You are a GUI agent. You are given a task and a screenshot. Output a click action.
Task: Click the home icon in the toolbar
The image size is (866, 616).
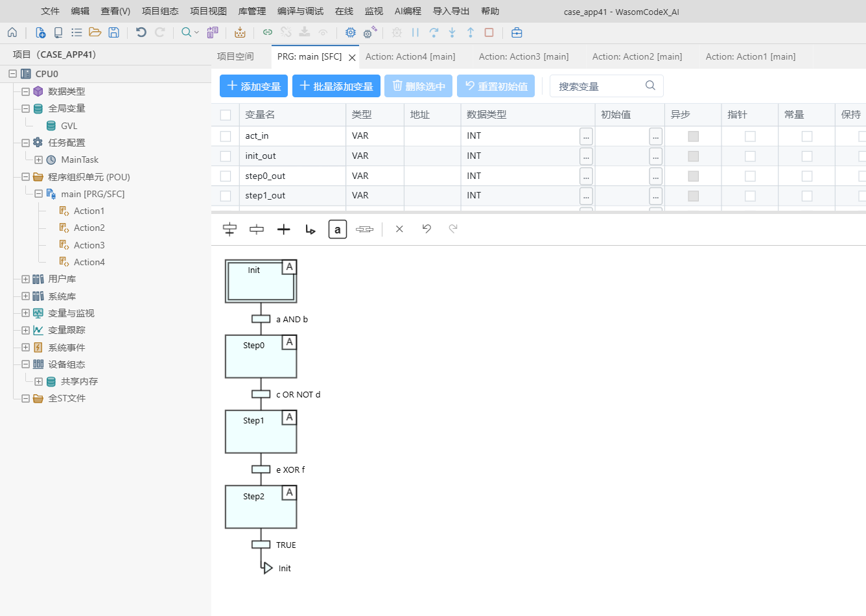pyautogui.click(x=12, y=32)
